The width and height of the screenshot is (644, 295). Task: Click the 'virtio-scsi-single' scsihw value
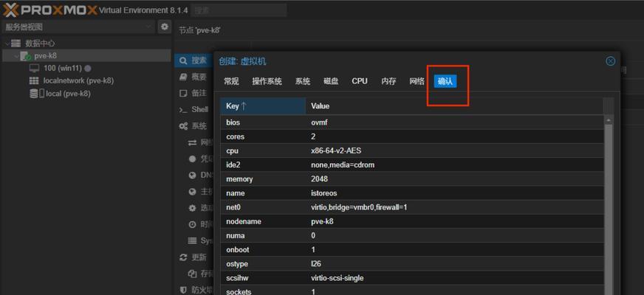click(x=338, y=278)
